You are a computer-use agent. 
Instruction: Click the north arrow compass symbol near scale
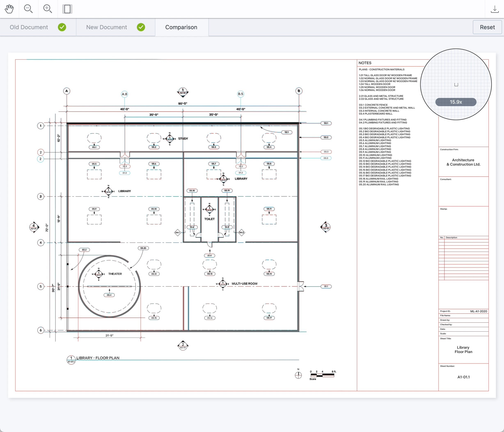coord(298,375)
